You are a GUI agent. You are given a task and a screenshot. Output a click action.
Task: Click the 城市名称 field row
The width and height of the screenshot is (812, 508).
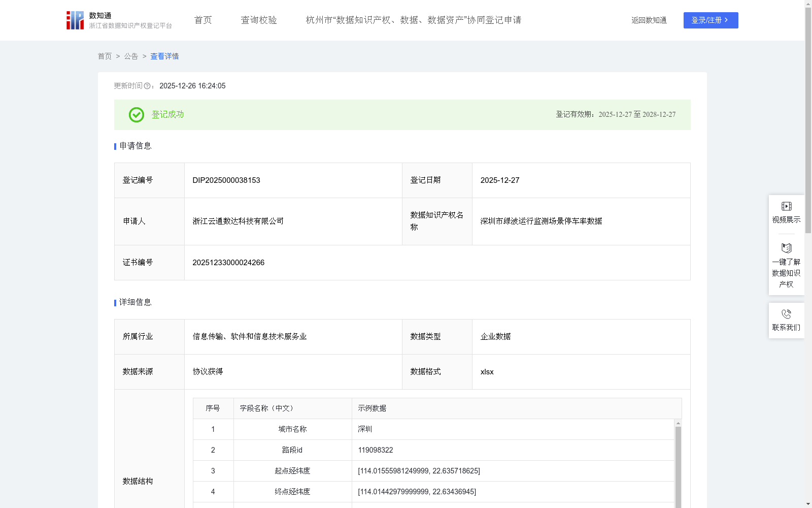click(433, 429)
